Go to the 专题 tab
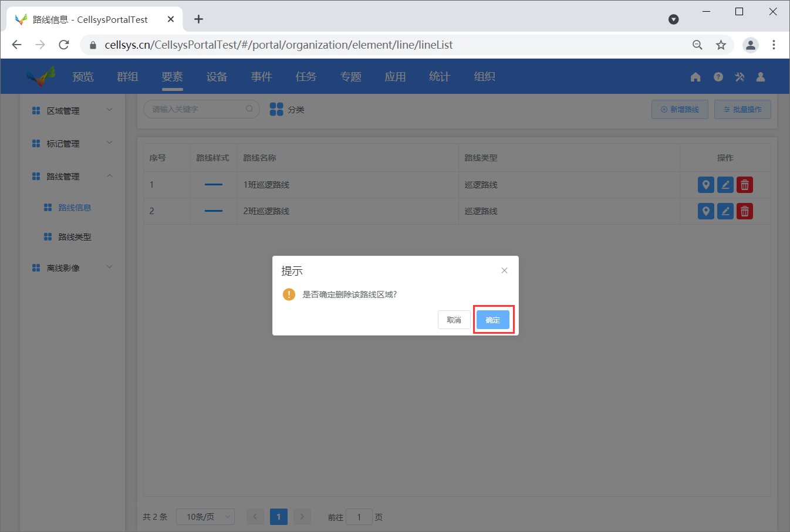 [350, 76]
